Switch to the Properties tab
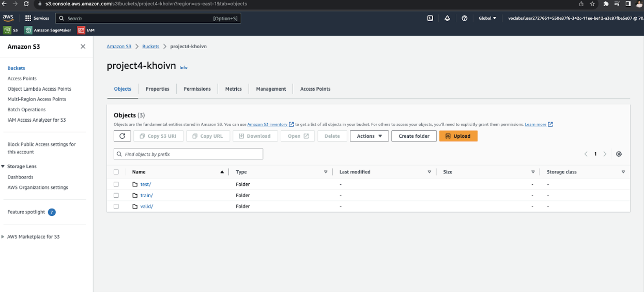The image size is (644, 294). [157, 89]
